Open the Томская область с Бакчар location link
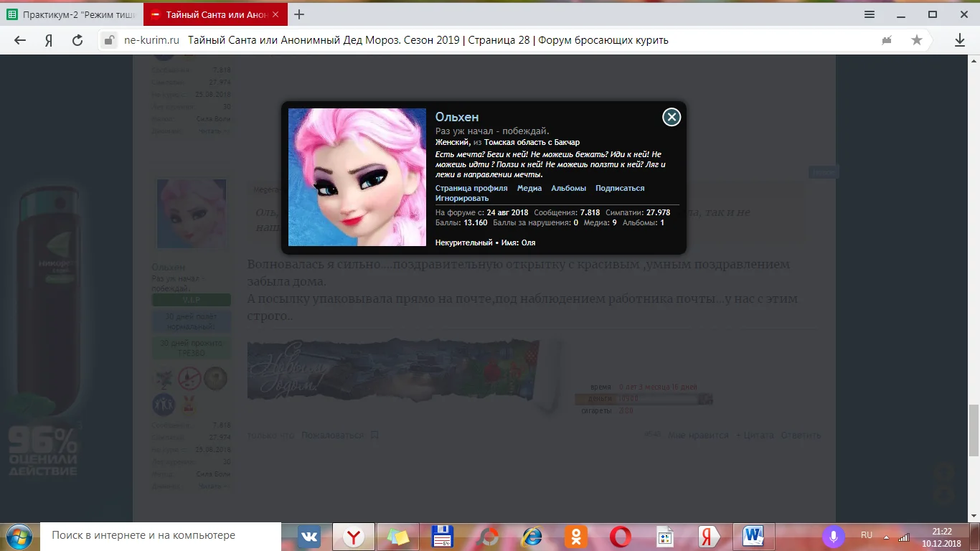980x551 pixels. click(x=532, y=142)
